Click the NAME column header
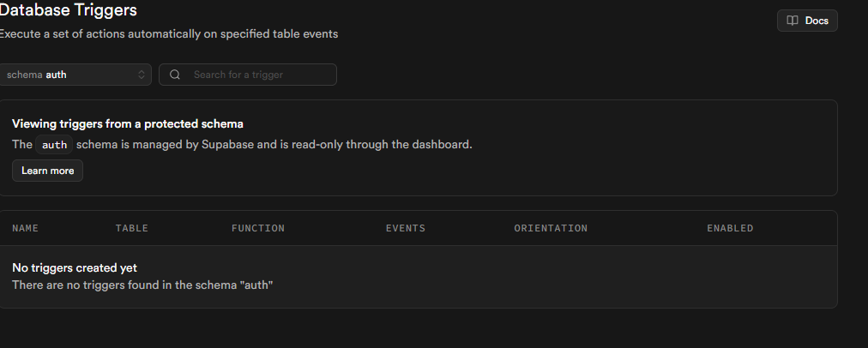 click(x=26, y=228)
